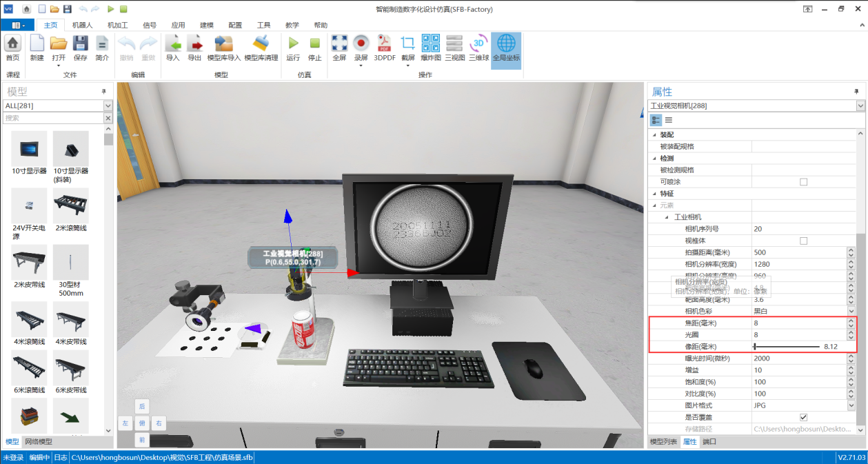Start screen recording with 录屏
Screen dimensions: 868x464
(x=361, y=43)
